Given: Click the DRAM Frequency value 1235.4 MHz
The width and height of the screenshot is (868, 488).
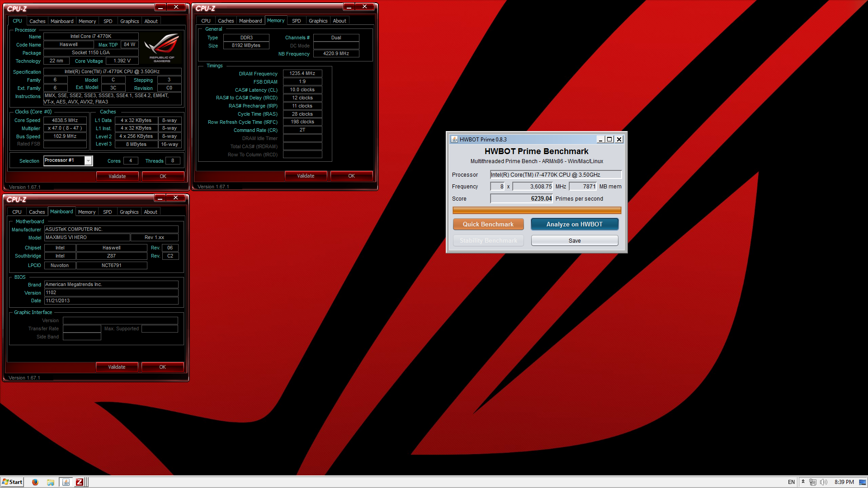Looking at the screenshot, I should [302, 73].
